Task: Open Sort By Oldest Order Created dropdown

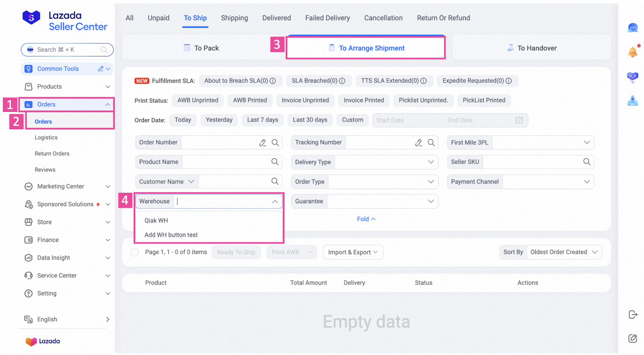Action: pos(563,252)
